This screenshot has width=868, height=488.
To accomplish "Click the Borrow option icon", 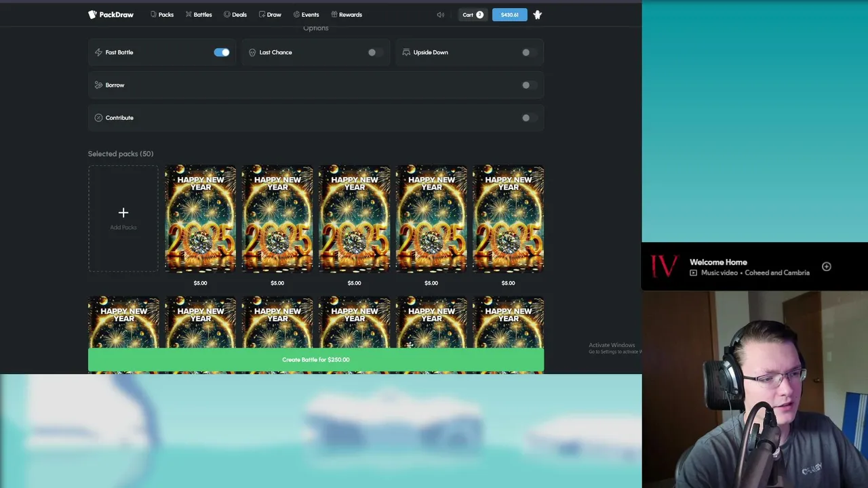I will [x=98, y=85].
